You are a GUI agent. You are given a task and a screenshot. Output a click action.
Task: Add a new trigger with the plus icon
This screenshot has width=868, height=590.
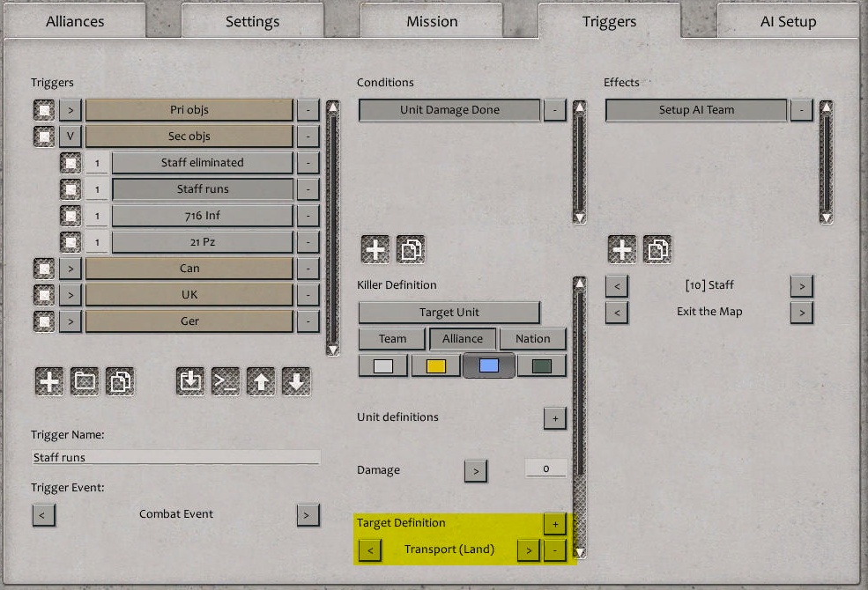pyautogui.click(x=48, y=380)
